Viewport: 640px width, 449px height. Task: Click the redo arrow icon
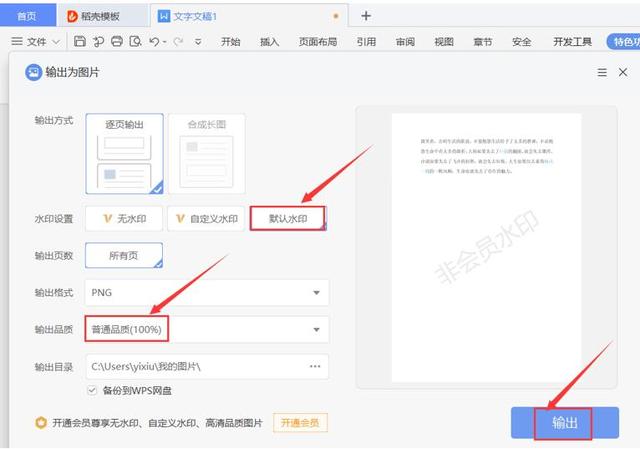178,42
